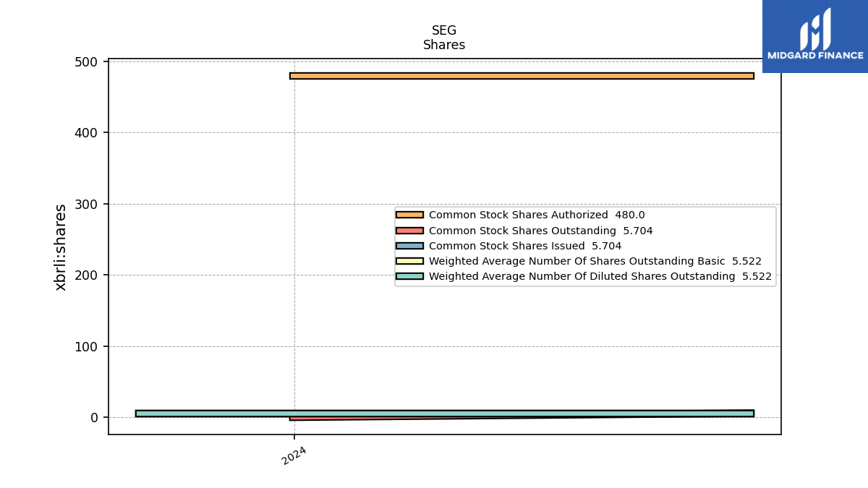Click the teal diluted shares bar near zero
Image resolution: width=868 pixels, height=488 pixels.
click(444, 414)
